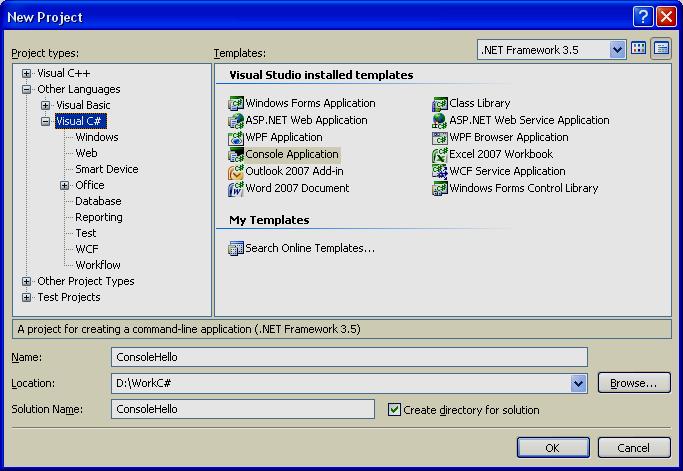This screenshot has height=471, width=683.
Task: Select Windows Forms Control Library icon
Action: (x=440, y=188)
